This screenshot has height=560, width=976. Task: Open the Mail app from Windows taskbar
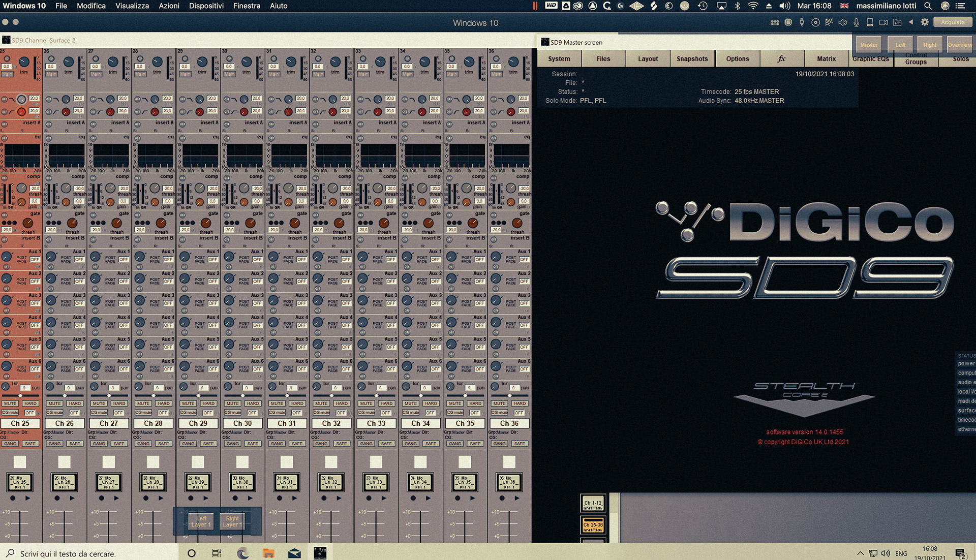click(x=294, y=553)
